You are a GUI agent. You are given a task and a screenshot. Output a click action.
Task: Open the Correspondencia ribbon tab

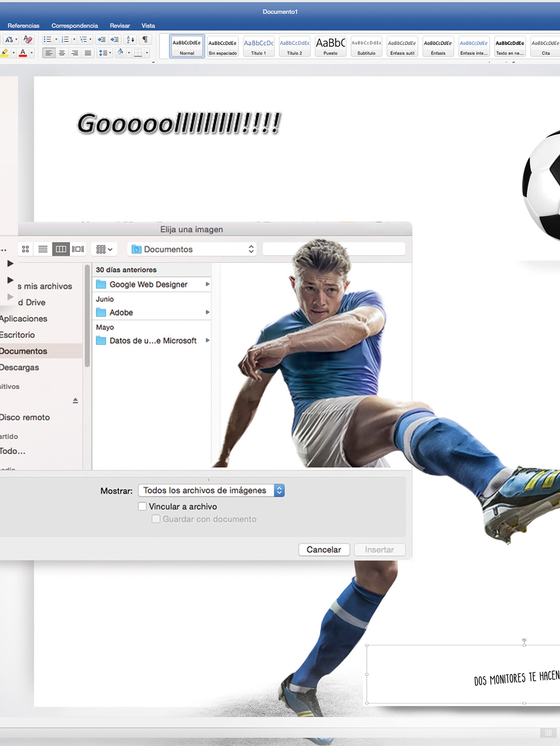point(75,26)
